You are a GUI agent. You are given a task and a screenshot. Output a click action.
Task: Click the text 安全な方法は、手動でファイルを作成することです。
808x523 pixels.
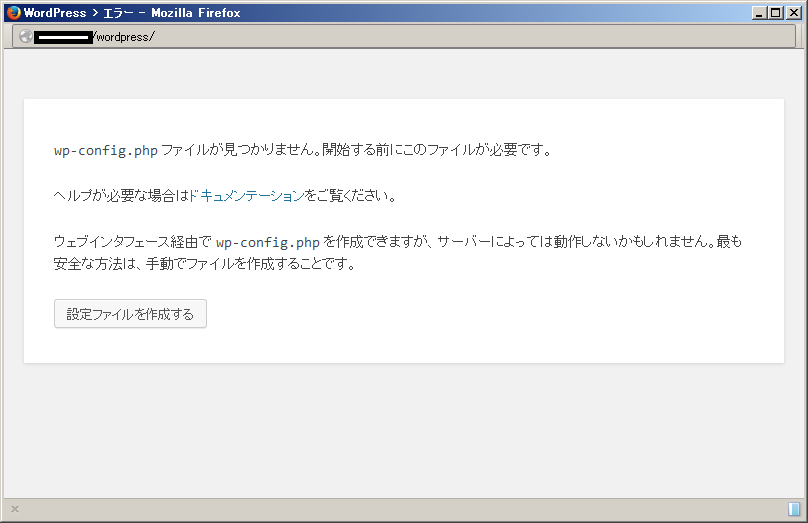(205, 264)
